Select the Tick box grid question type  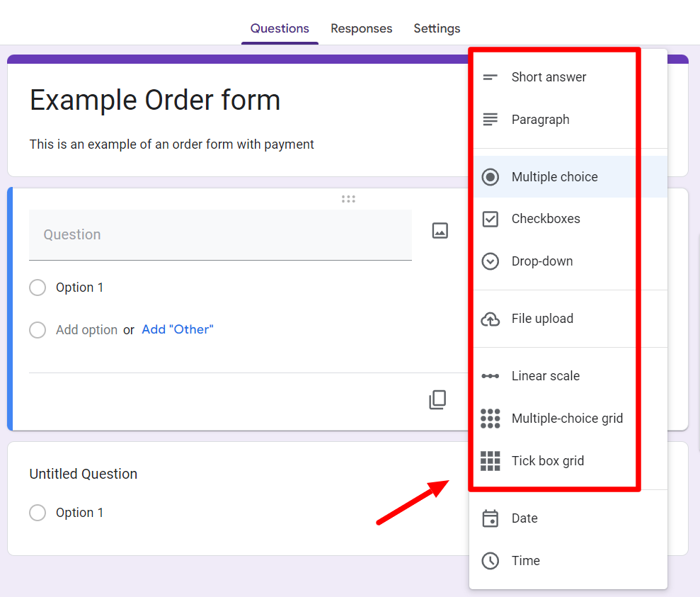click(x=548, y=460)
